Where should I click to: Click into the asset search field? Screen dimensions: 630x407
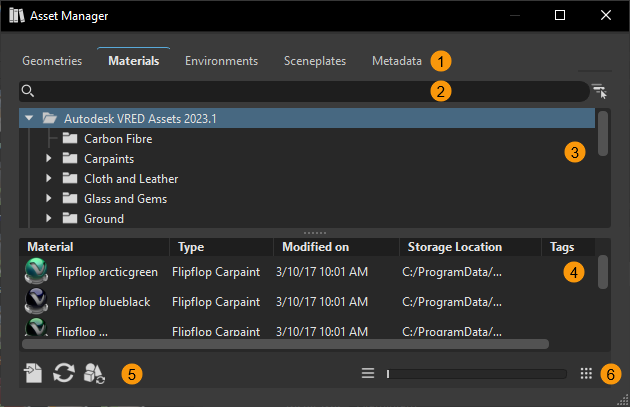[x=300, y=91]
